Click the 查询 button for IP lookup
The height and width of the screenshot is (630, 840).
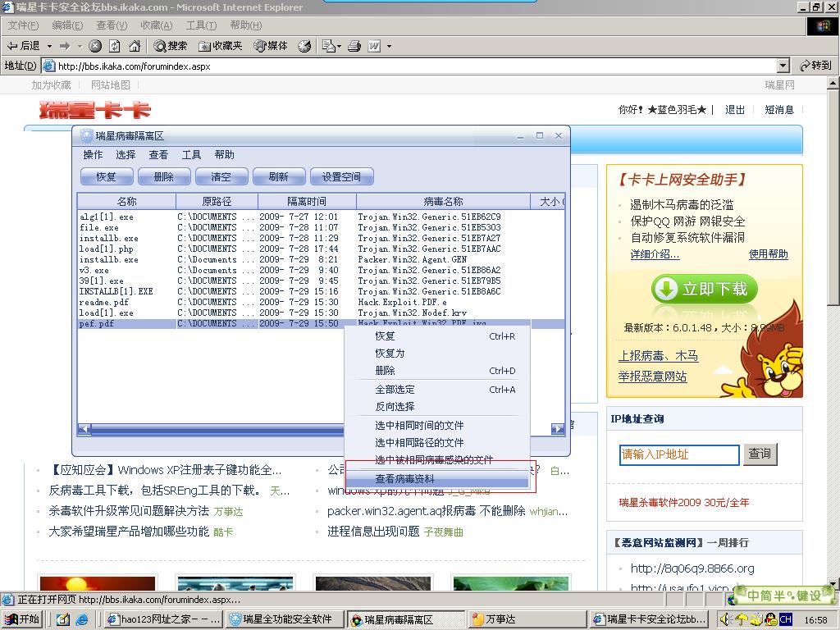pyautogui.click(x=760, y=454)
